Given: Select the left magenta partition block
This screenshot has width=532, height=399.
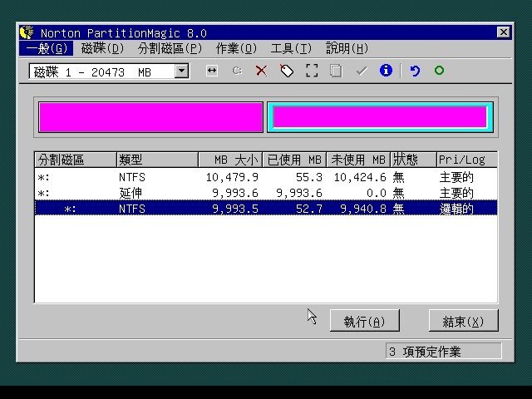Looking at the screenshot, I should (150, 117).
